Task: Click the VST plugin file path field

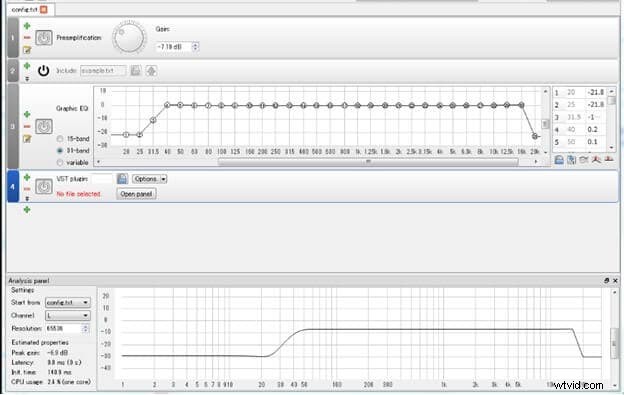Action: (x=102, y=179)
